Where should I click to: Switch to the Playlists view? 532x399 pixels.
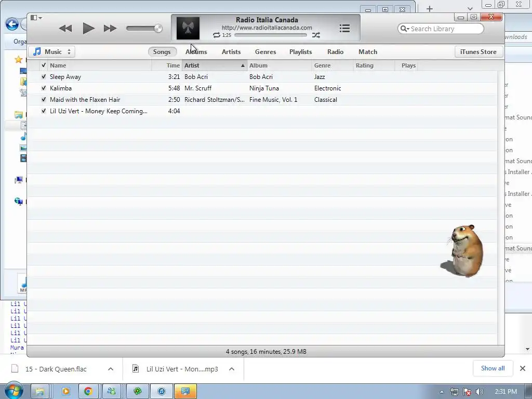point(300,52)
